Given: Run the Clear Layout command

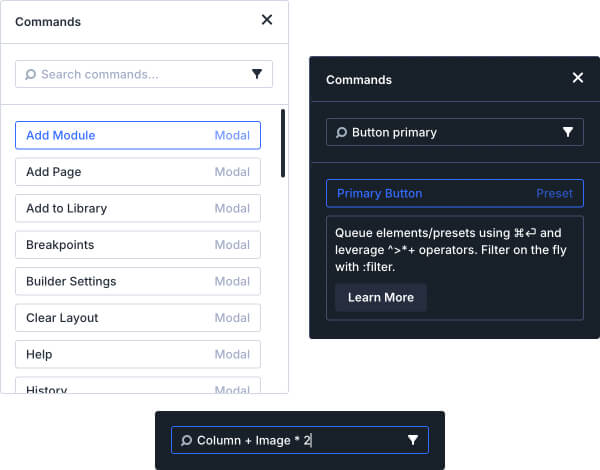Looking at the screenshot, I should click(138, 318).
